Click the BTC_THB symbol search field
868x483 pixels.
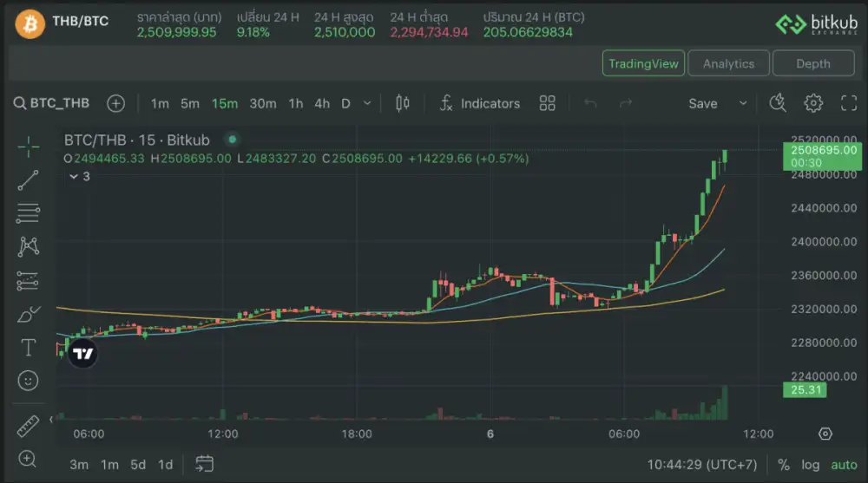pyautogui.click(x=54, y=103)
